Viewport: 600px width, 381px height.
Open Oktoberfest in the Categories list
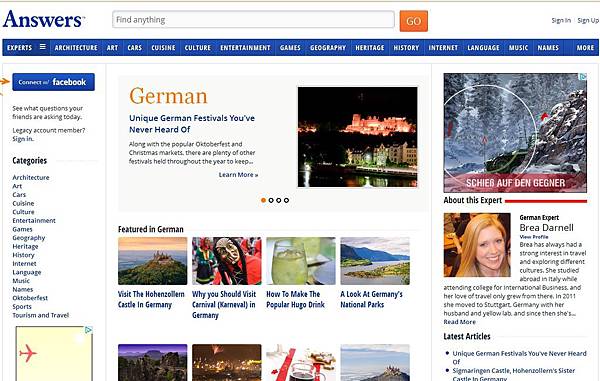pos(30,298)
